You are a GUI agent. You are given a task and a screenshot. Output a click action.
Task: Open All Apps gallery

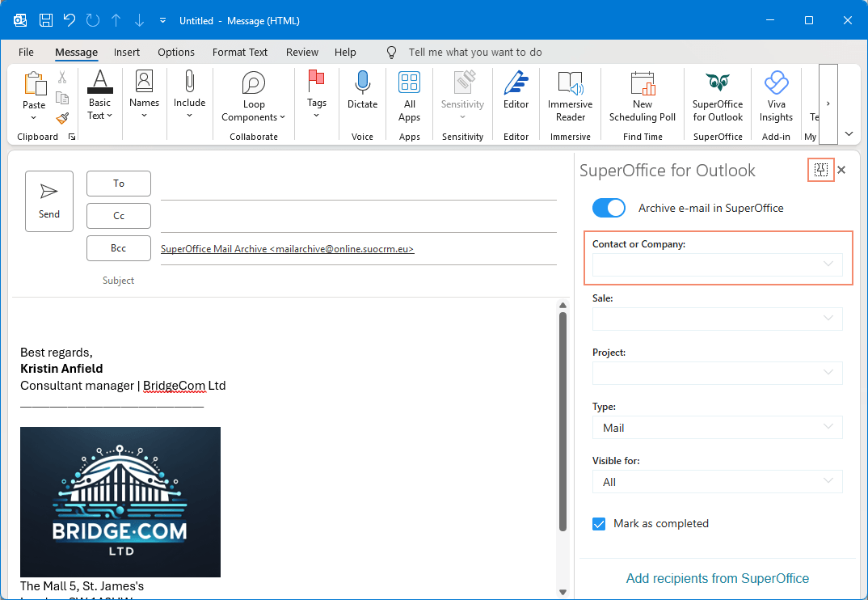[409, 97]
